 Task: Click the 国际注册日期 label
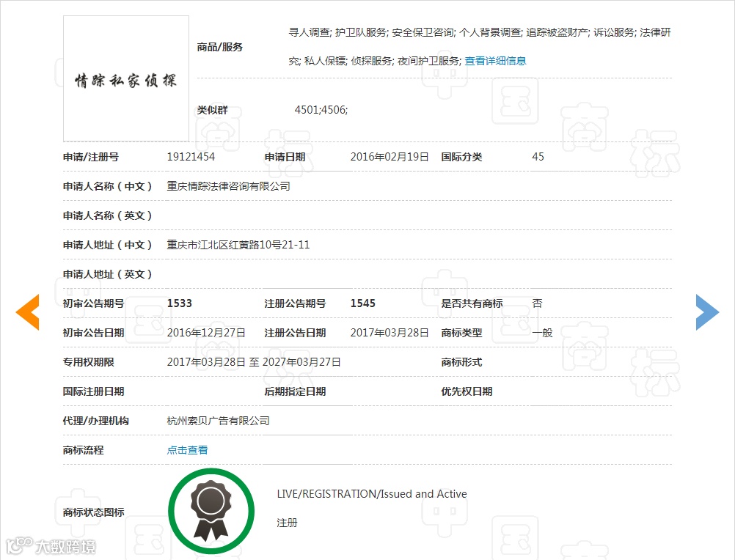[94, 391]
